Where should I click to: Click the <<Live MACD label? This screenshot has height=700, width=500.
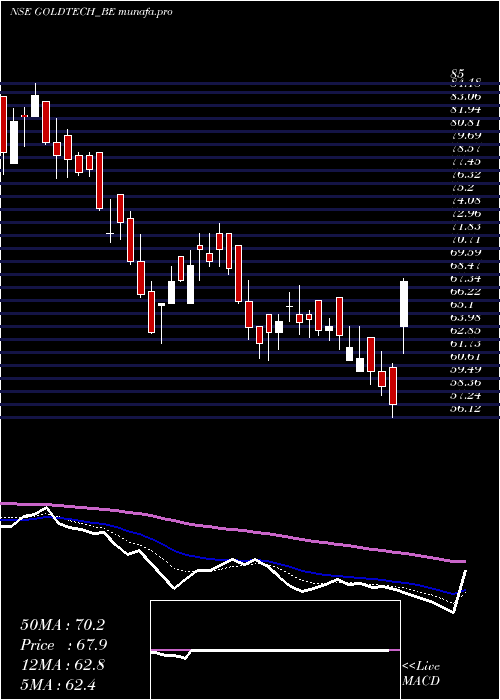click(421, 674)
